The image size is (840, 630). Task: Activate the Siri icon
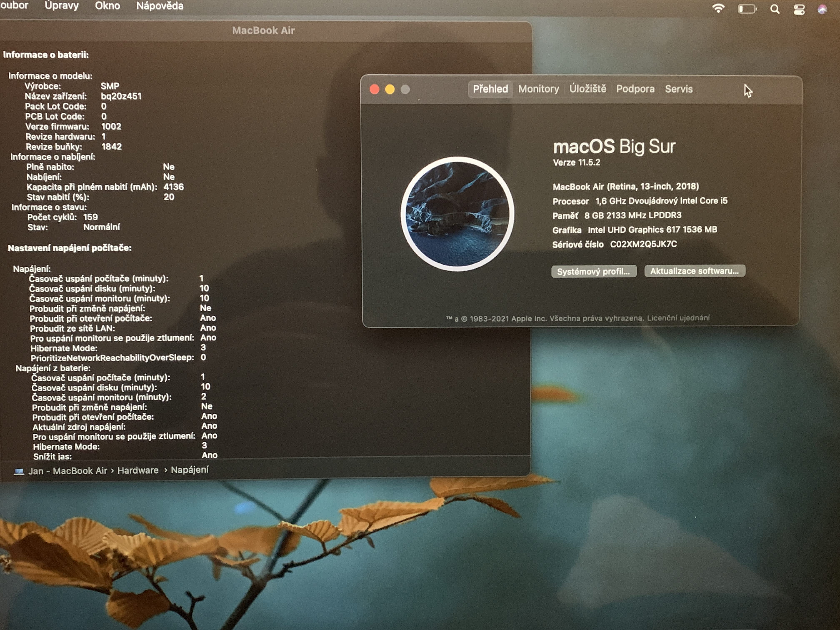tap(822, 10)
